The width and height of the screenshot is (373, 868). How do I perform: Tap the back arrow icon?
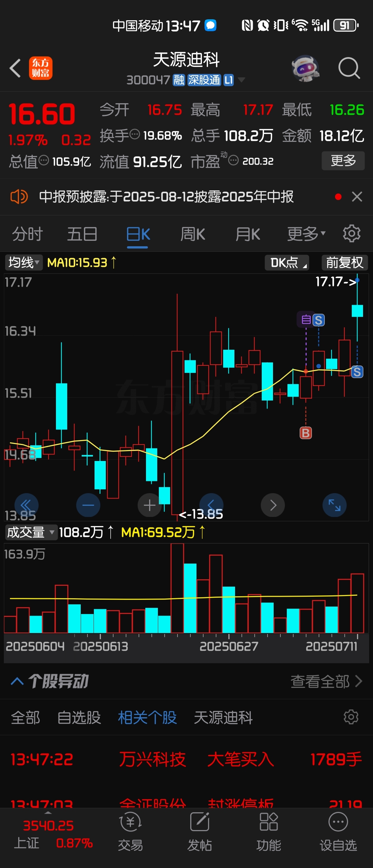[x=15, y=68]
